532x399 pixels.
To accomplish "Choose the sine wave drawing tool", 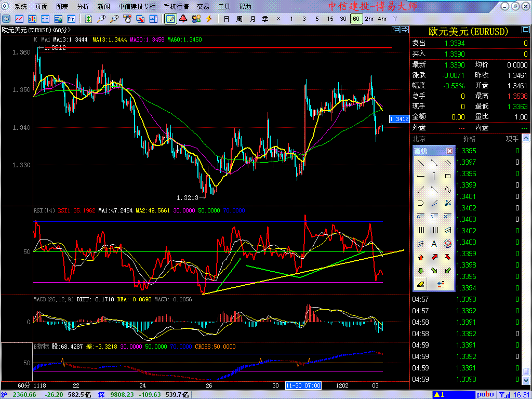I will click(447, 190).
